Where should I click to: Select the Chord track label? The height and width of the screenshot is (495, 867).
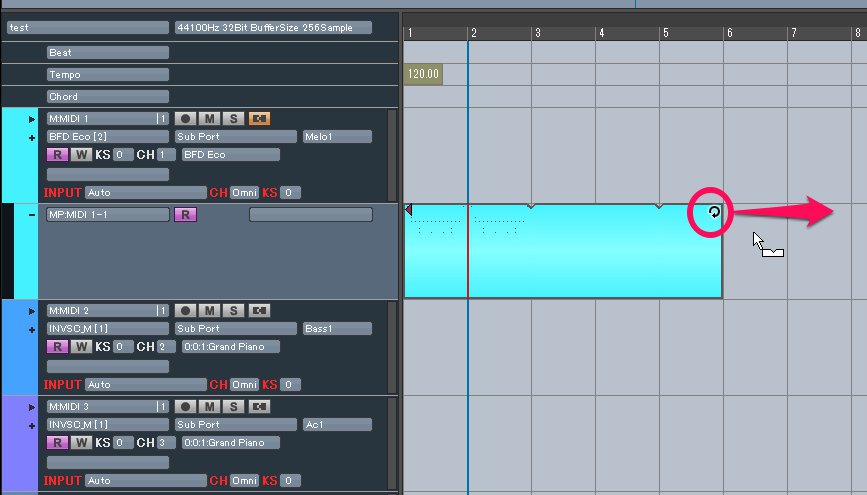click(108, 97)
